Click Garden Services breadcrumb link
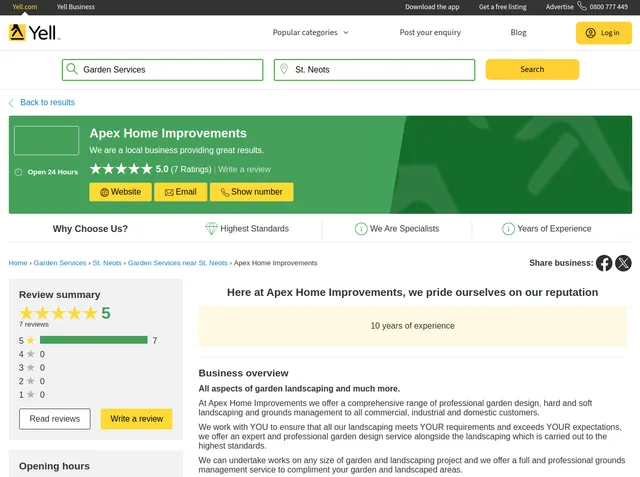 point(60,263)
